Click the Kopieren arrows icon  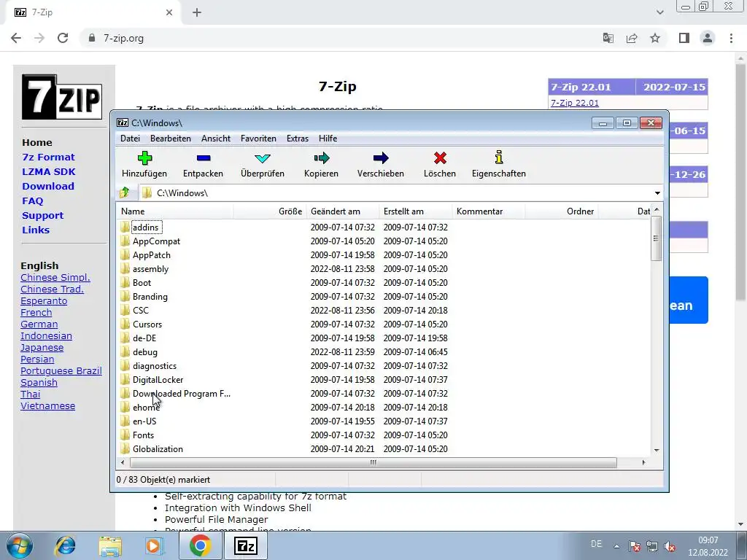[x=322, y=157]
